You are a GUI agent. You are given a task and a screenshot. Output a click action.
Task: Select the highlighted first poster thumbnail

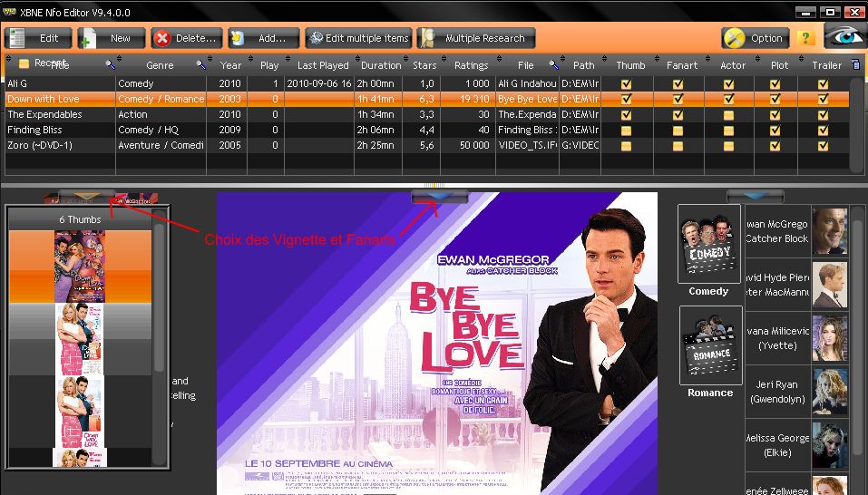click(80, 267)
